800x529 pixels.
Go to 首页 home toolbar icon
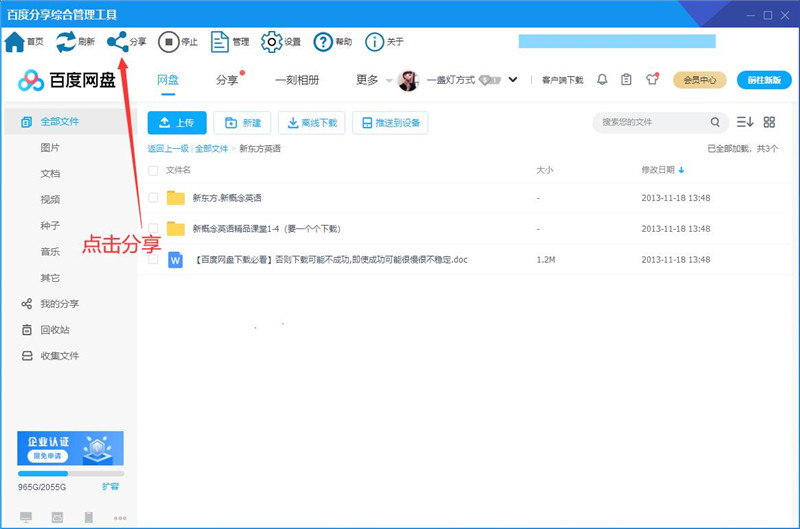(15, 42)
